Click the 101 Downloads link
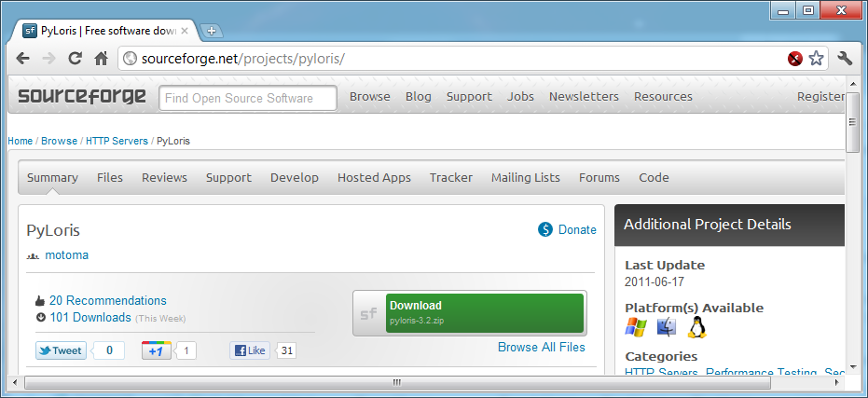868x398 pixels. click(x=90, y=317)
